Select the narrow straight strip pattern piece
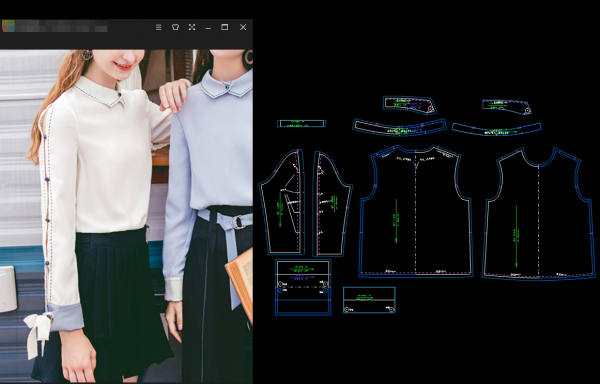 point(302,124)
